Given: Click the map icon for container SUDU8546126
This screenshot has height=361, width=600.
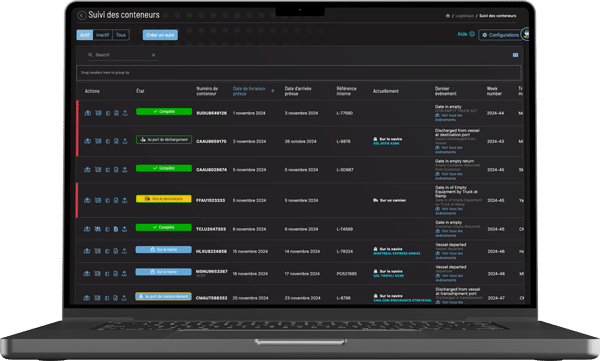Looking at the screenshot, I should point(98,113).
